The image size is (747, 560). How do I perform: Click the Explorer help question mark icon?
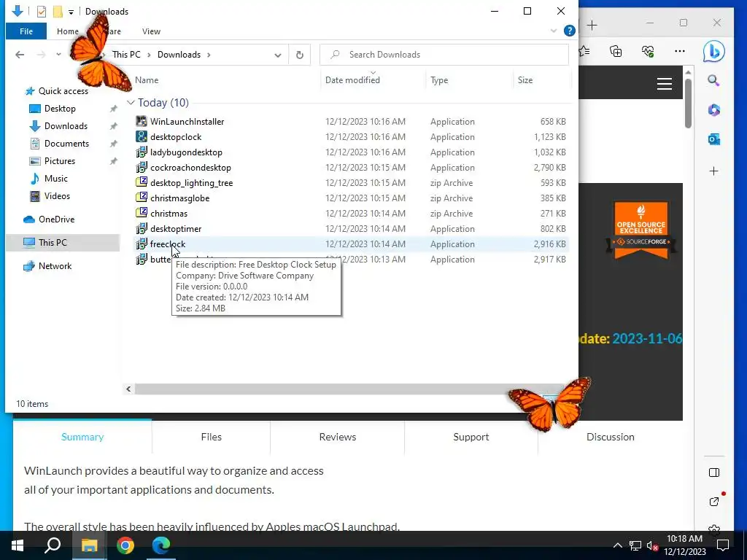[569, 31]
